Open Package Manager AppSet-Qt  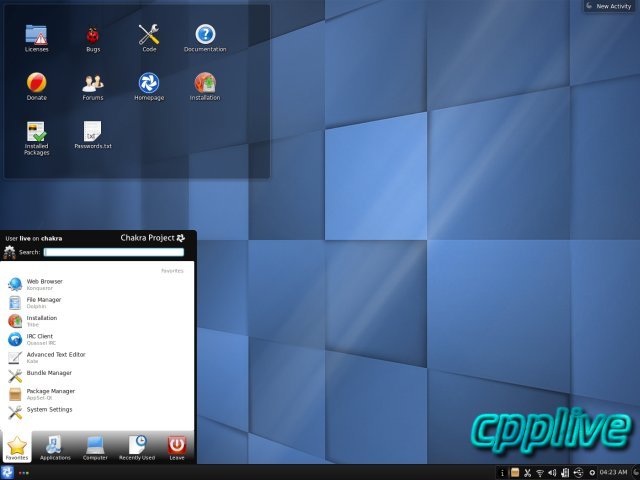coord(97,394)
